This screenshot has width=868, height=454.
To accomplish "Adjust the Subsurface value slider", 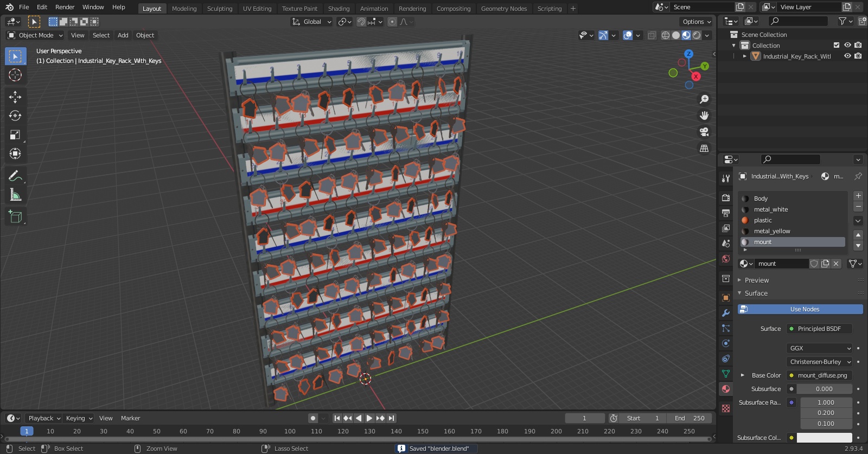I will click(x=825, y=389).
